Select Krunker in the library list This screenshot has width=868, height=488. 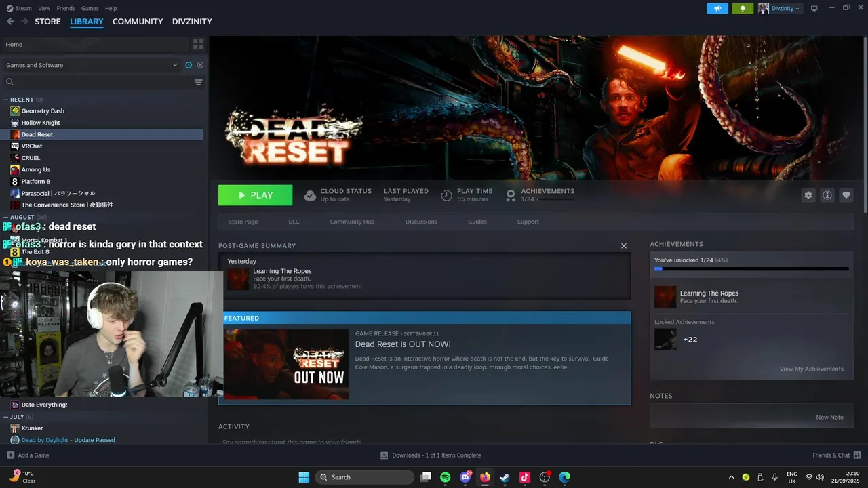tap(32, 428)
